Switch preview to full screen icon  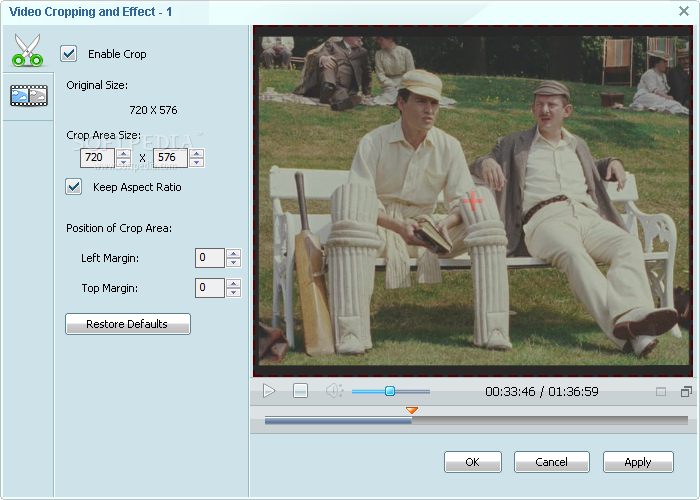686,392
